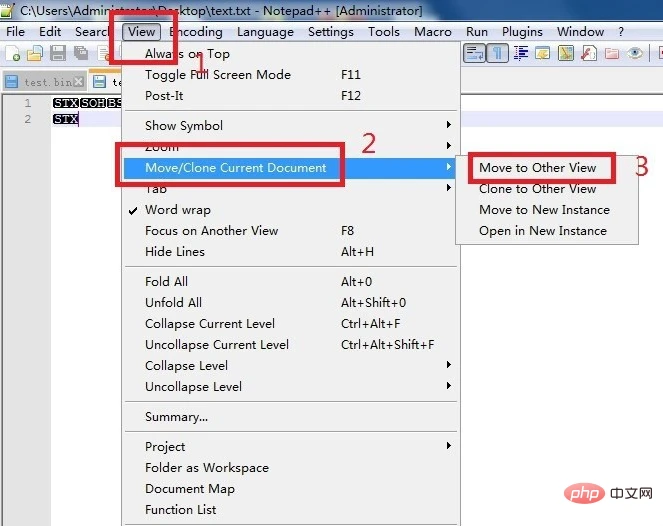
Task: Click the Save All toolbar icon
Action: click(x=78, y=53)
